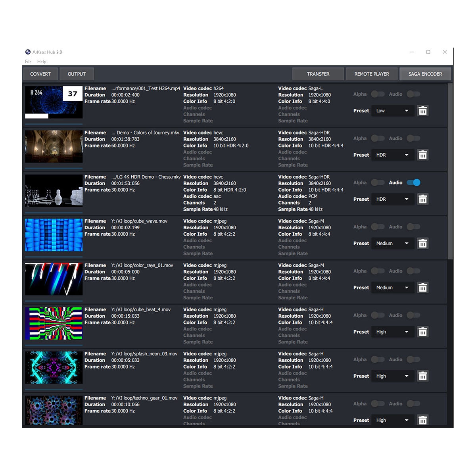
Task: Delete the LG 4K HDR Chess entry
Action: [x=423, y=199]
